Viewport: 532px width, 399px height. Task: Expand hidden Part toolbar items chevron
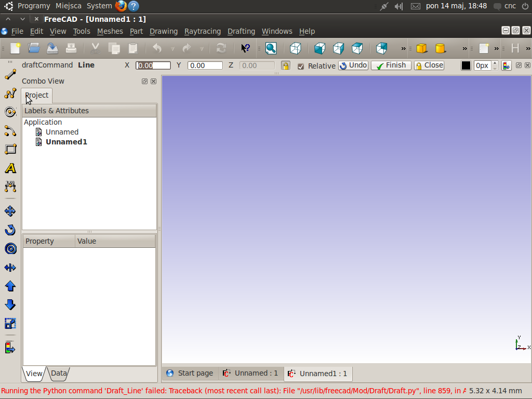[x=465, y=48]
